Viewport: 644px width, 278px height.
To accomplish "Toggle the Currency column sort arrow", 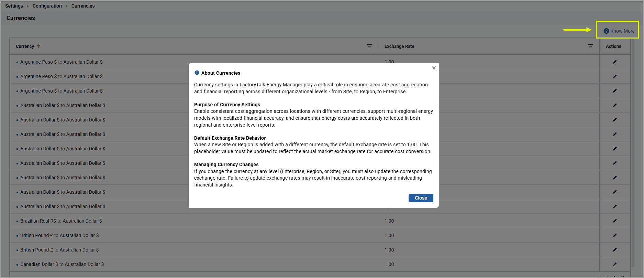I will pos(39,46).
